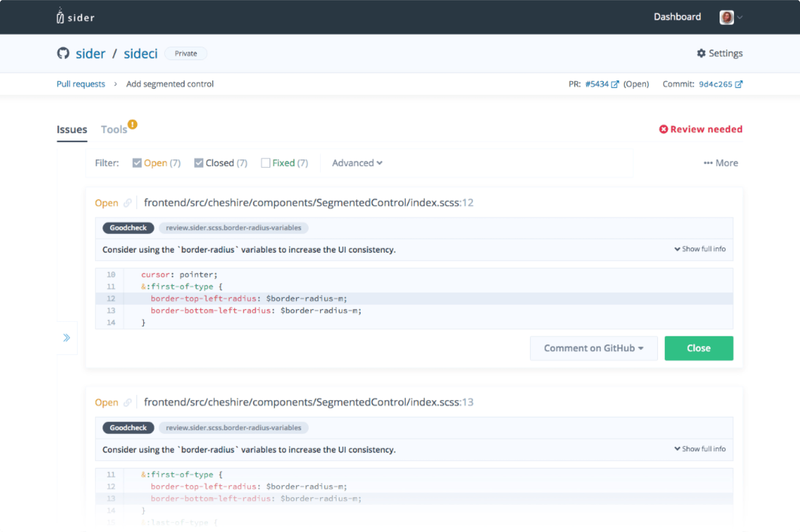The image size is (800, 532).
Task: Open the More options menu
Action: [x=721, y=163]
